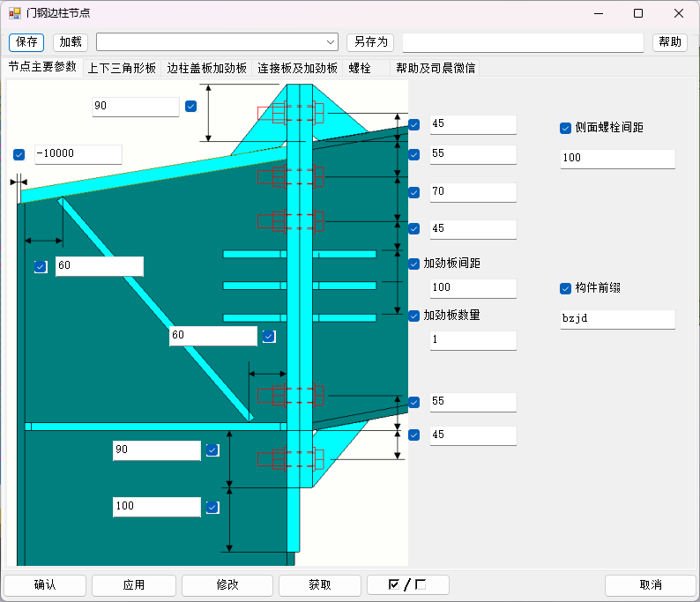
Task: Click the bottom-left 100 input field
Action: coord(157,507)
